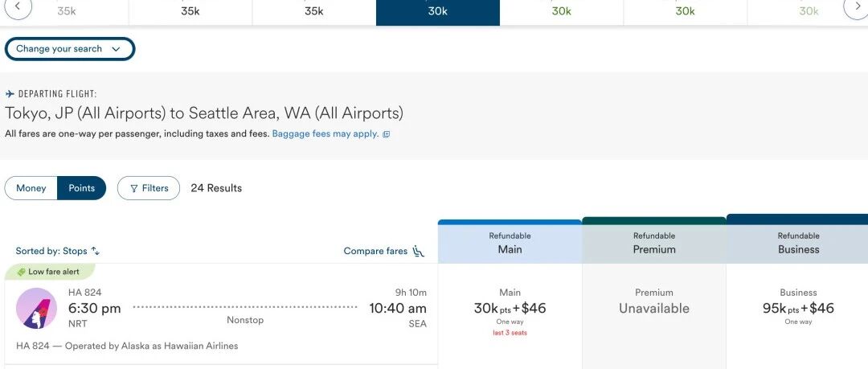Expand the Change your search dropdown

(70, 49)
